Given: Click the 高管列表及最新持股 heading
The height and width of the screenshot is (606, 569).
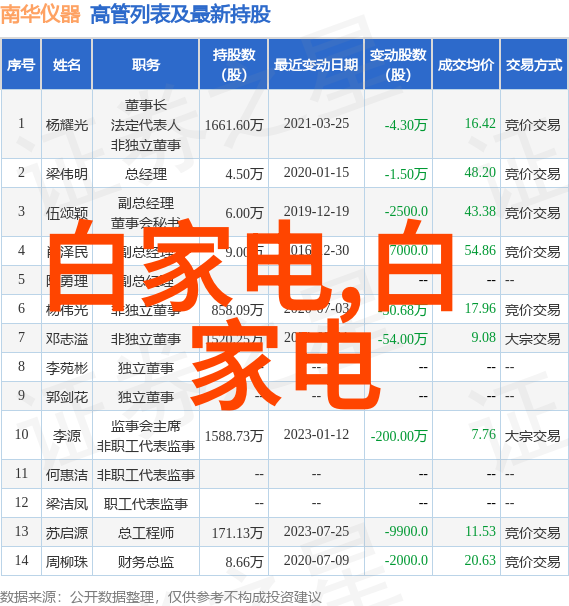Looking at the screenshot, I should [x=180, y=14].
